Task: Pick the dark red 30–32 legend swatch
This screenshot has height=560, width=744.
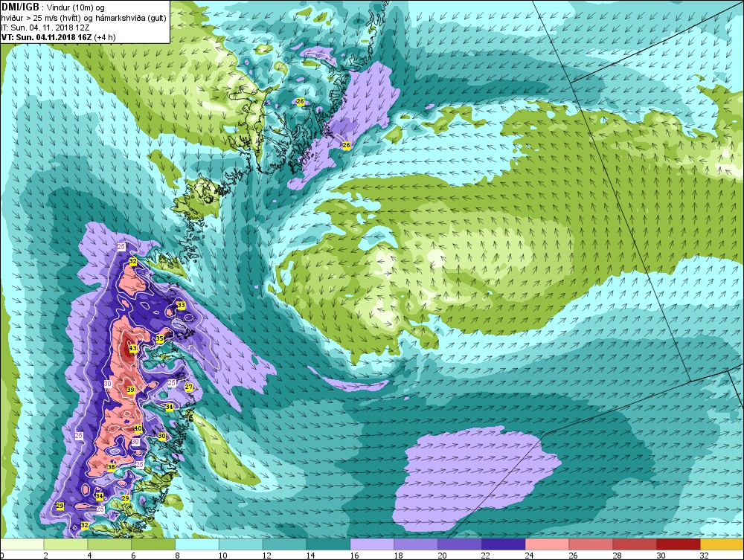Action: click(678, 544)
